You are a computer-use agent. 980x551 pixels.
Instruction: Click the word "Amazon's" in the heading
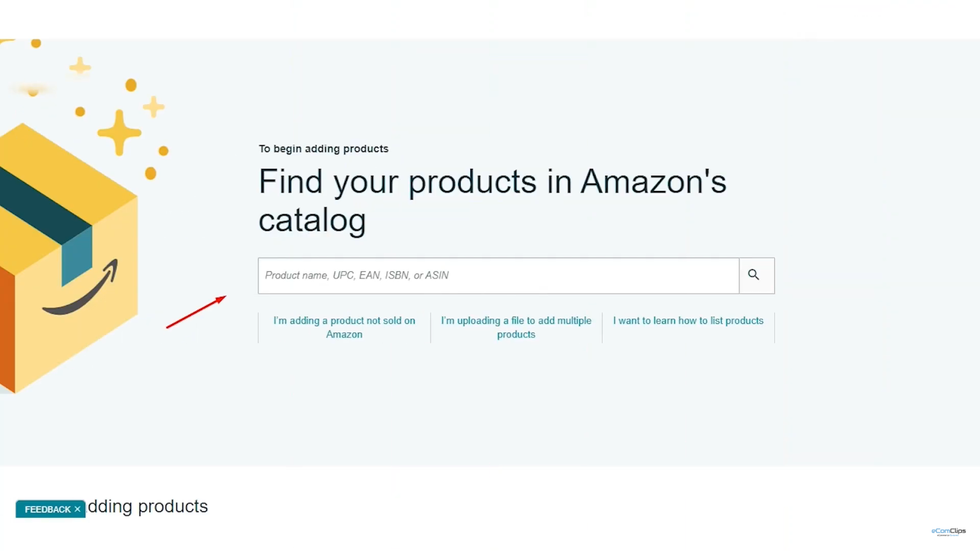pos(654,182)
